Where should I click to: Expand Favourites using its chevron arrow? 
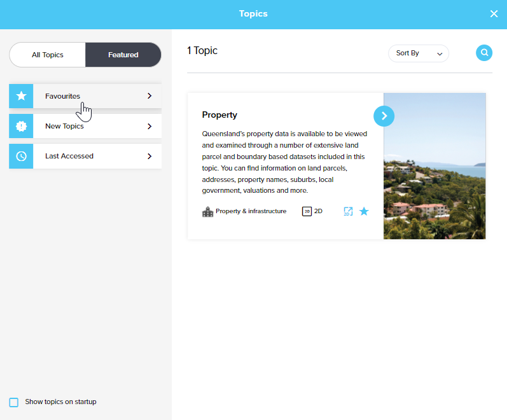click(149, 96)
